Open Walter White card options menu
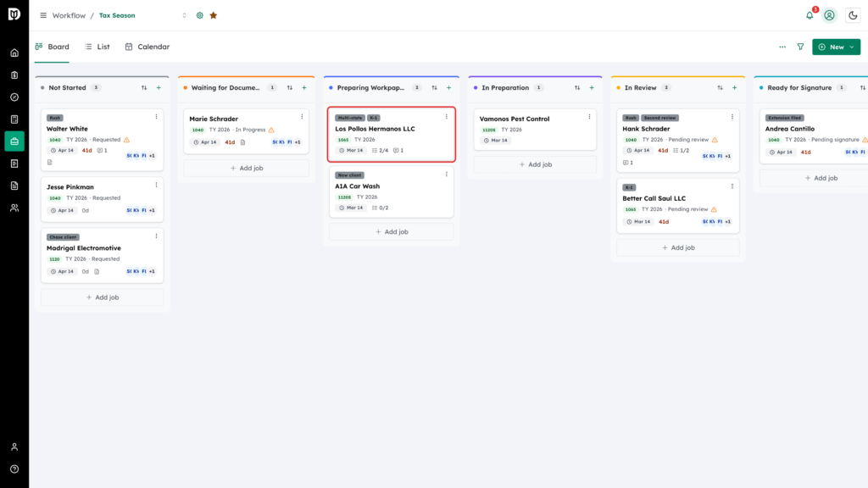 pos(156,117)
